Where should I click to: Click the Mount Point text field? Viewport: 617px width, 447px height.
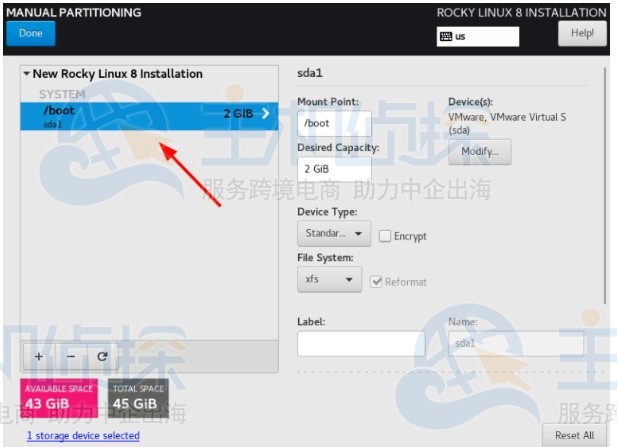(x=334, y=124)
